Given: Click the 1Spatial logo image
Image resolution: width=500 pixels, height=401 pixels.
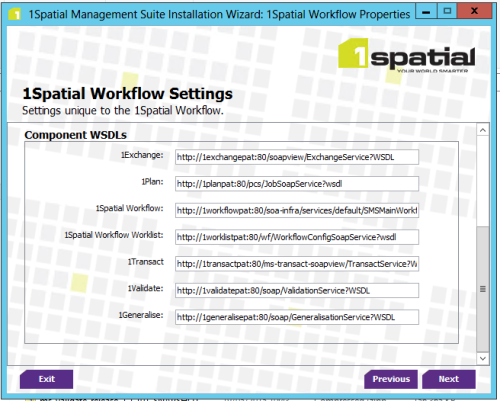Looking at the screenshot, I should click(406, 55).
